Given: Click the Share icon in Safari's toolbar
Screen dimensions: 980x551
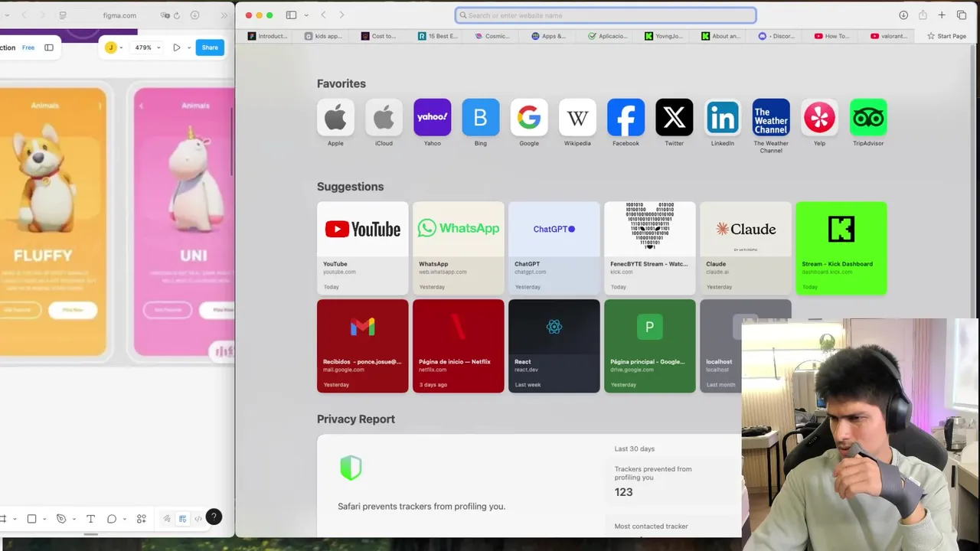Looking at the screenshot, I should pyautogui.click(x=923, y=15).
